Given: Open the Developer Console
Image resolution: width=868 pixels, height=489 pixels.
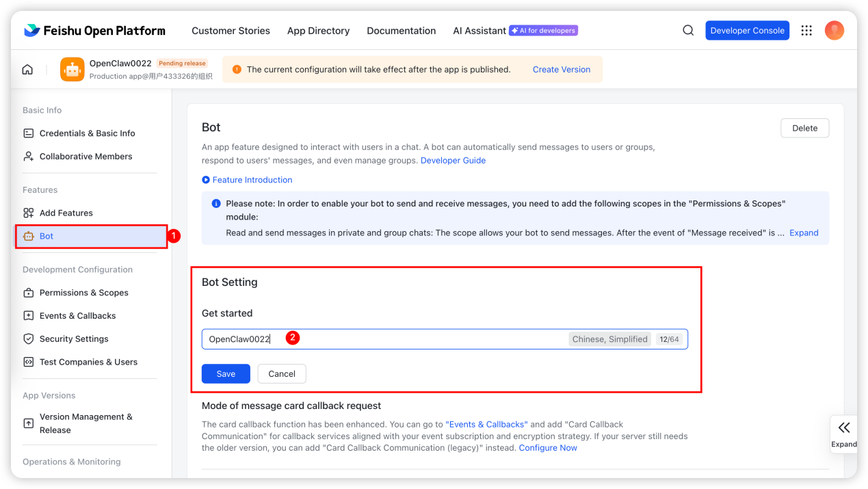Looking at the screenshot, I should [747, 31].
